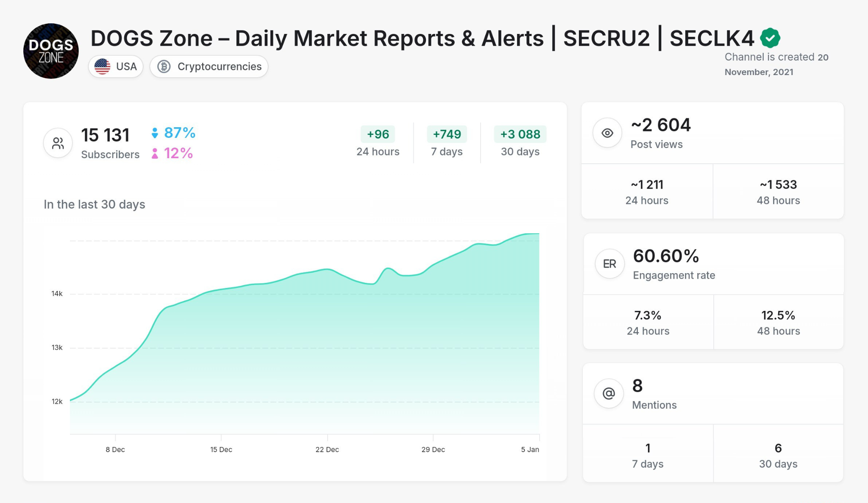Click the Post views eye icon
The height and width of the screenshot is (503, 868).
tap(607, 133)
